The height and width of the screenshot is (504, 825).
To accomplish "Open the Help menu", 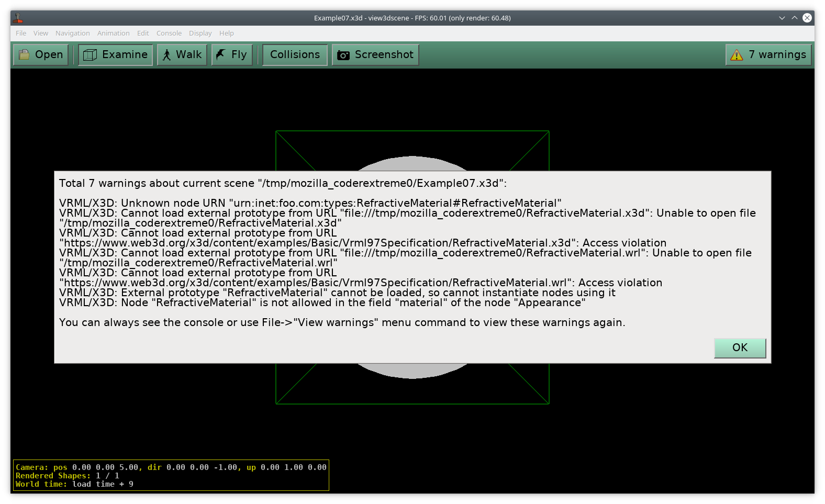I will point(227,33).
